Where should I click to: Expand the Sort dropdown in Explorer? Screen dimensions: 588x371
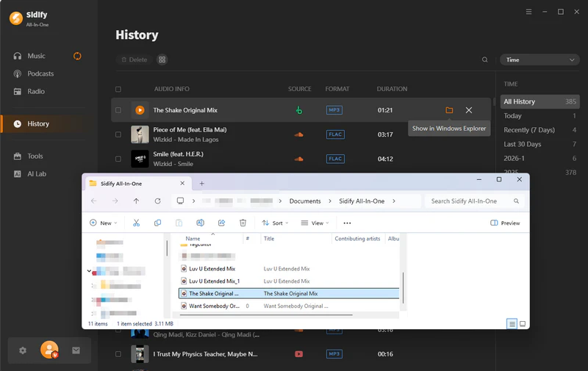pos(276,223)
